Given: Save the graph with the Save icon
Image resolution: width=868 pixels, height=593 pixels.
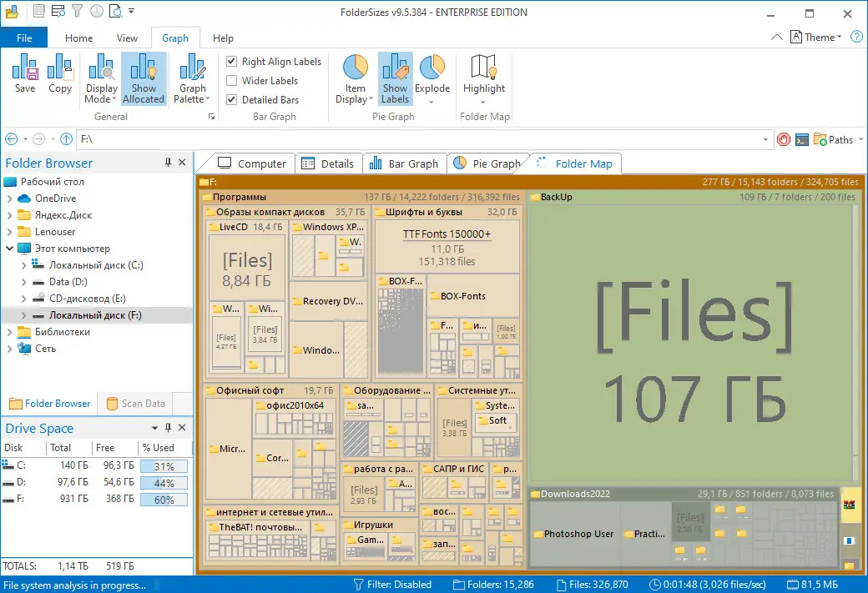Looking at the screenshot, I should [25, 73].
